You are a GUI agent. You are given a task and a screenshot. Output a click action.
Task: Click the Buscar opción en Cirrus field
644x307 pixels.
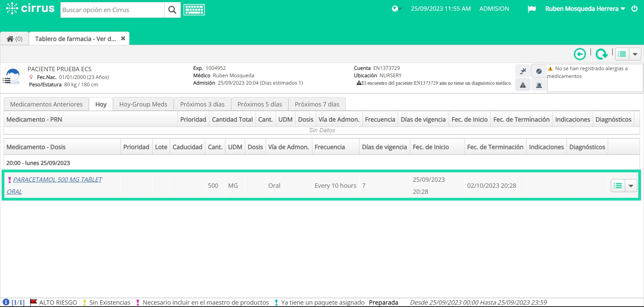pyautogui.click(x=112, y=10)
